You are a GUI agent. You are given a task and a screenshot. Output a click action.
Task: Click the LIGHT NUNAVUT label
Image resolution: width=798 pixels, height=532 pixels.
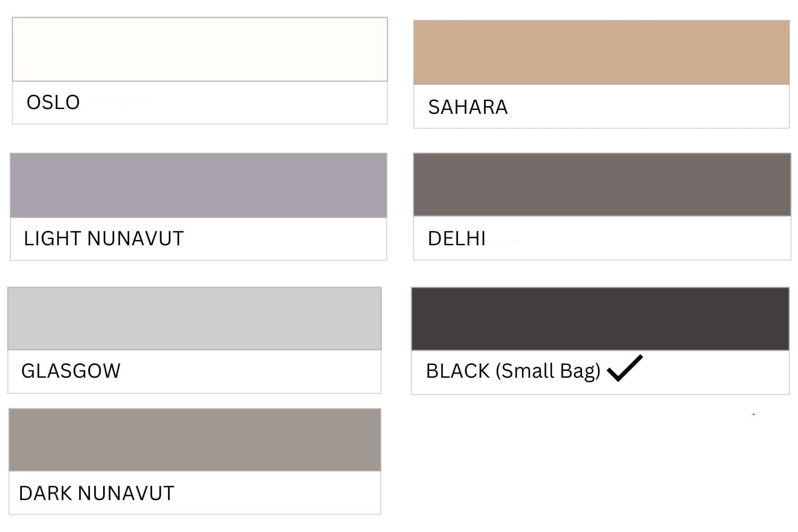[104, 238]
